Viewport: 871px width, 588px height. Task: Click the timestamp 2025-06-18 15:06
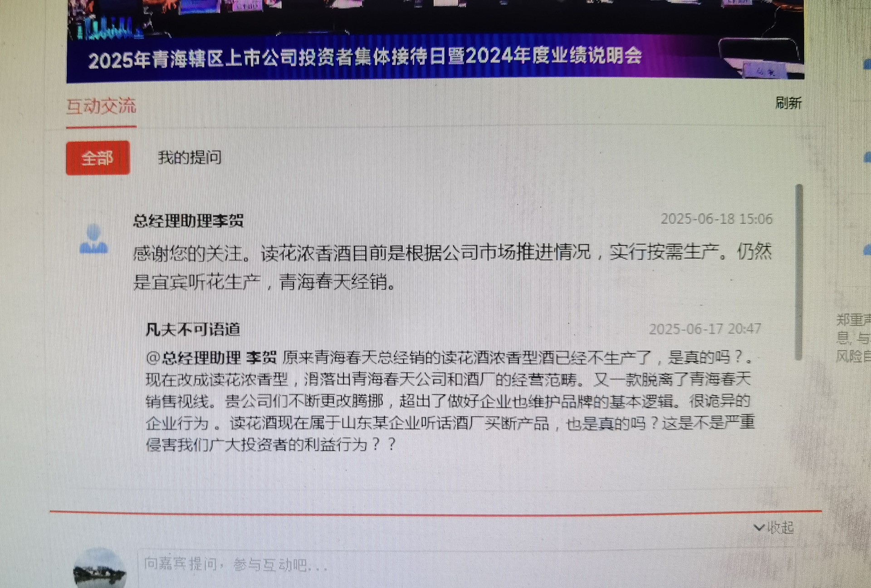coord(716,219)
